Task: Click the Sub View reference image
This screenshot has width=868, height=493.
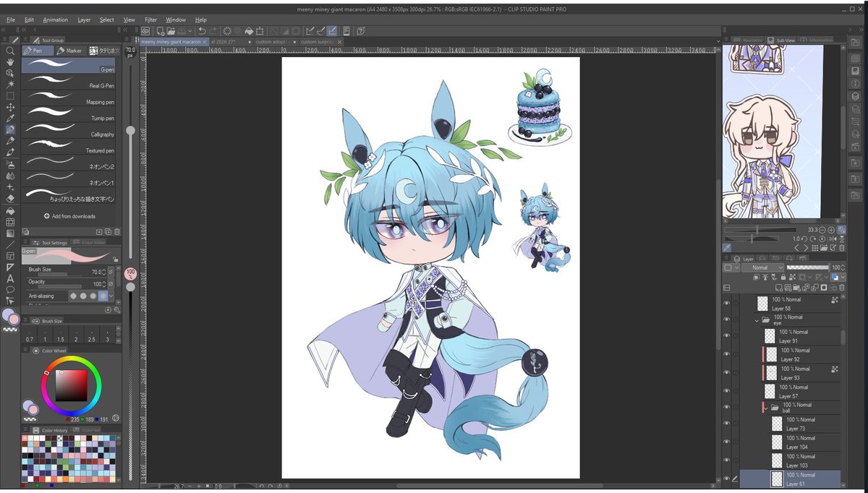Action: pos(773,131)
